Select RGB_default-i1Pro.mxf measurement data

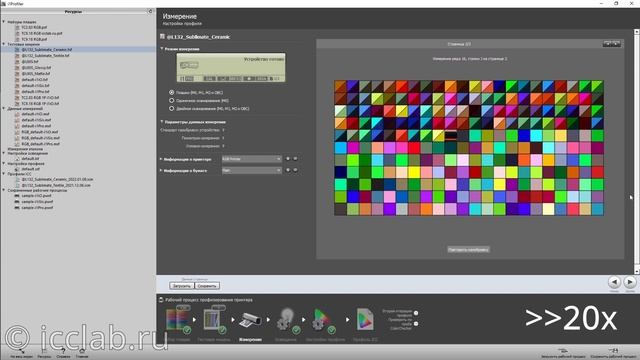pyautogui.click(x=40, y=144)
